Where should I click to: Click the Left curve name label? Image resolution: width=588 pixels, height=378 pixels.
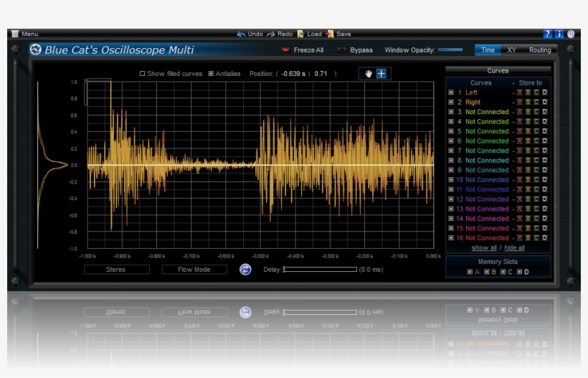tap(471, 93)
